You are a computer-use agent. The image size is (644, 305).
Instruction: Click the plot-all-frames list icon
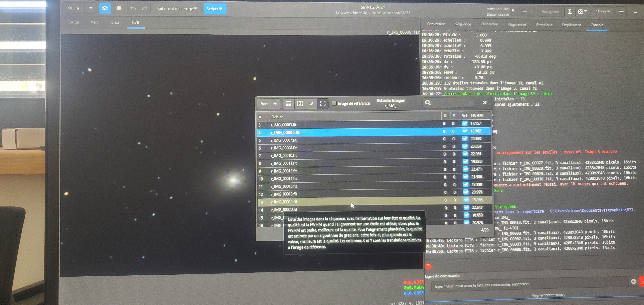pyautogui.click(x=288, y=104)
